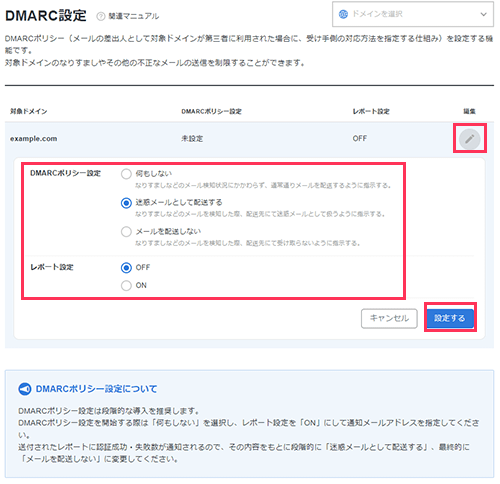
Task: Click the question mark help icon near title
Action: [x=101, y=16]
